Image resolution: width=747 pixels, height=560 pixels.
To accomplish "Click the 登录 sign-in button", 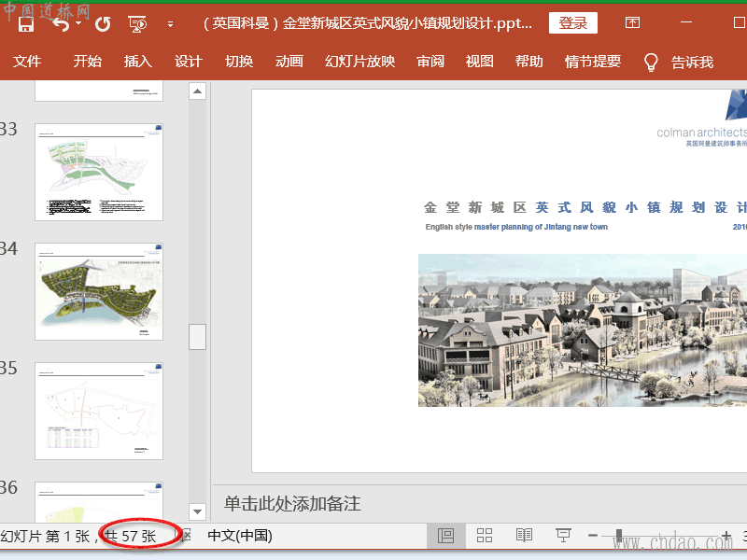I will (573, 23).
